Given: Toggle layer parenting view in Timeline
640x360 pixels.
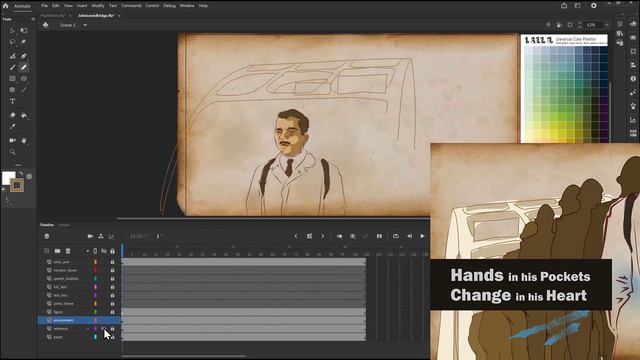Looking at the screenshot, I should tap(101, 236).
